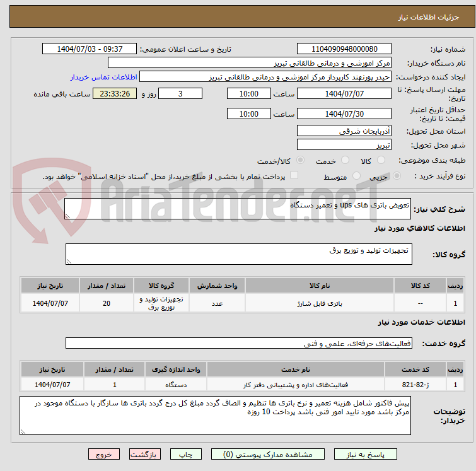The image size is (476, 471).
Task: Click the باتری قابل شارژ cell
Action: point(320,303)
